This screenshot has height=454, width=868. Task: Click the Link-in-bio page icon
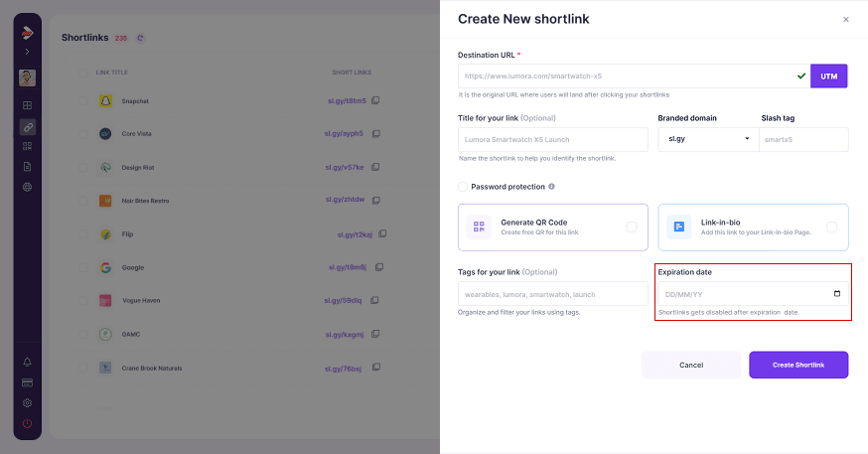[x=678, y=227]
